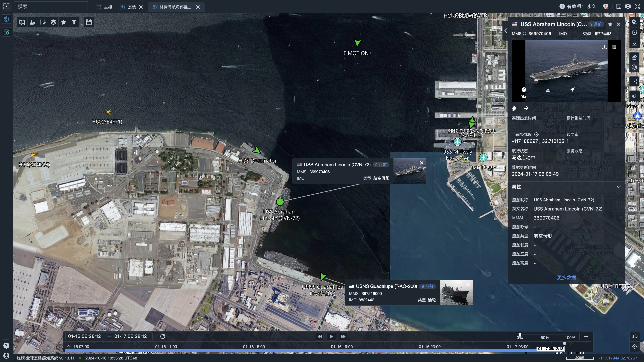Toggle the favorites star in map toolbar
This screenshot has width=644, height=362.
point(64,22)
